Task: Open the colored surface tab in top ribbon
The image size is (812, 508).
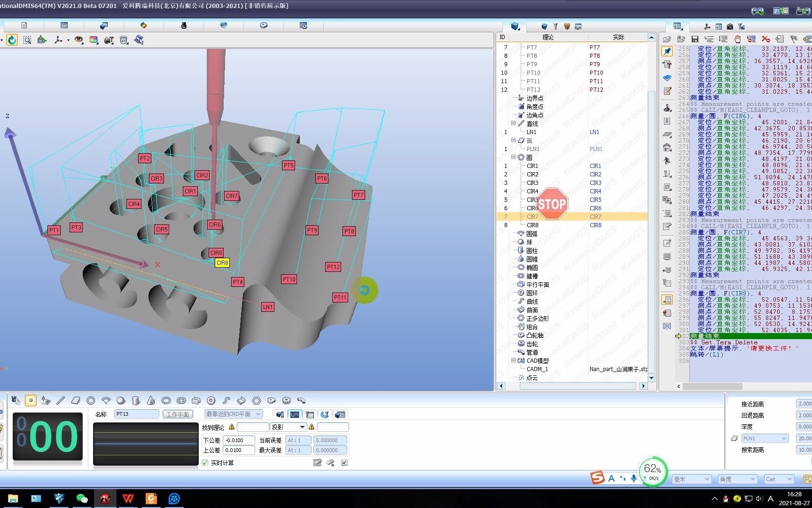Action: [144, 25]
